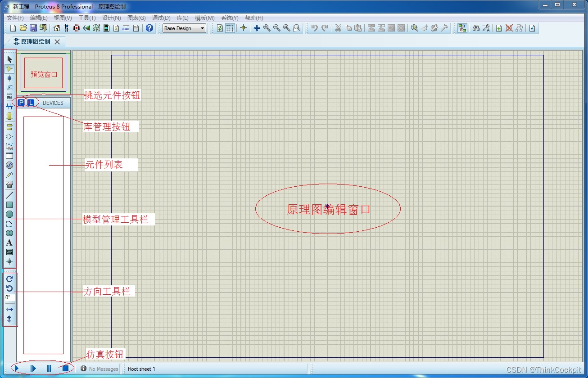
Task: Open the 编辑(E) menu
Action: pyautogui.click(x=39, y=18)
